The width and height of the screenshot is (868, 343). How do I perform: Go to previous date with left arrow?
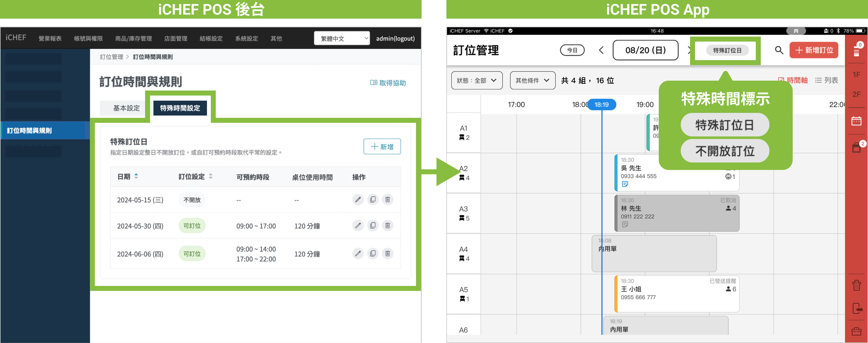tap(601, 50)
